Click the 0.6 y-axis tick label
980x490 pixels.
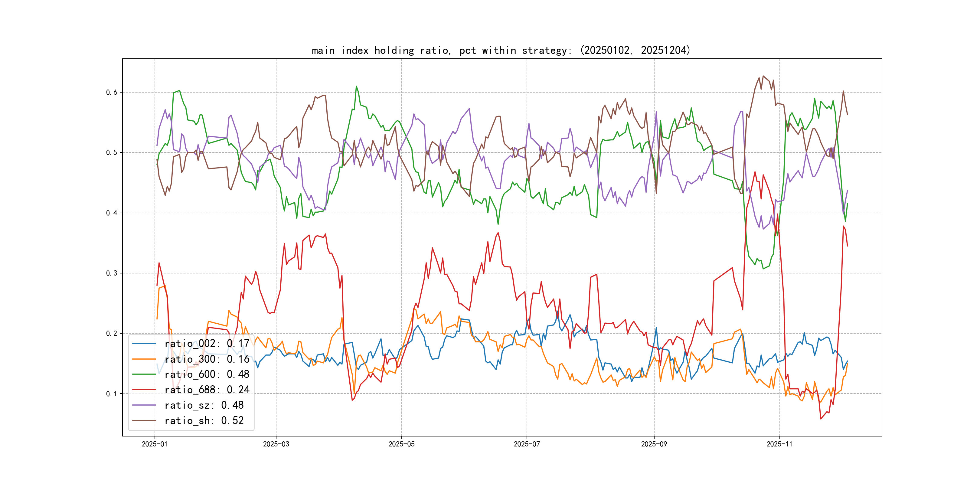click(x=112, y=92)
